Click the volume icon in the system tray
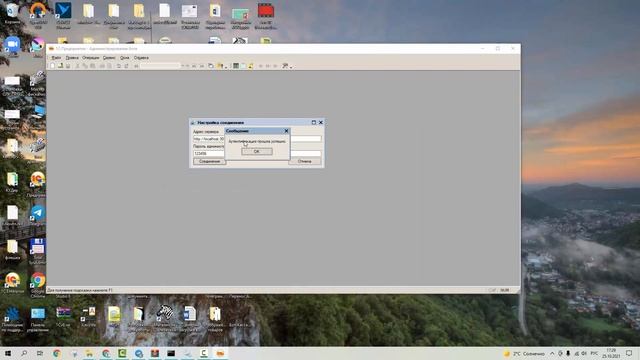The image size is (640, 360). tap(584, 353)
